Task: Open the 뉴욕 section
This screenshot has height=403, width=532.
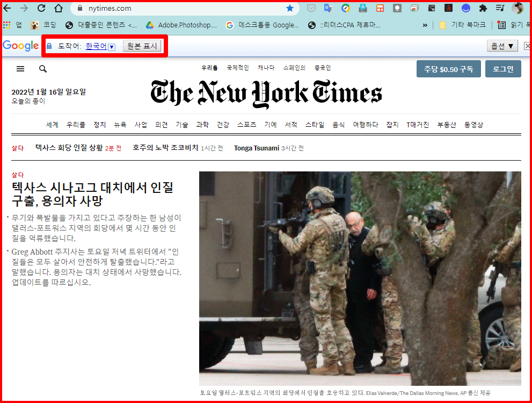Action: point(120,125)
